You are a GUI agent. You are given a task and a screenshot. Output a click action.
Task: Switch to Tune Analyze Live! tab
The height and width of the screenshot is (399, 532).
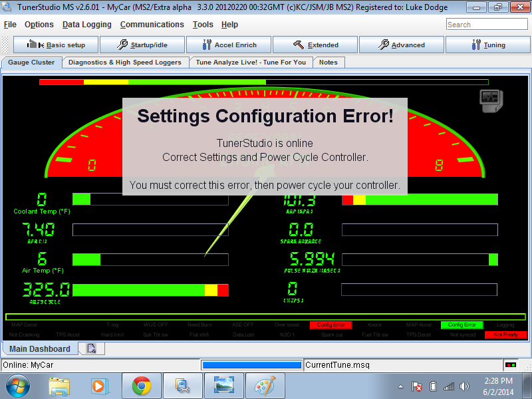click(251, 63)
